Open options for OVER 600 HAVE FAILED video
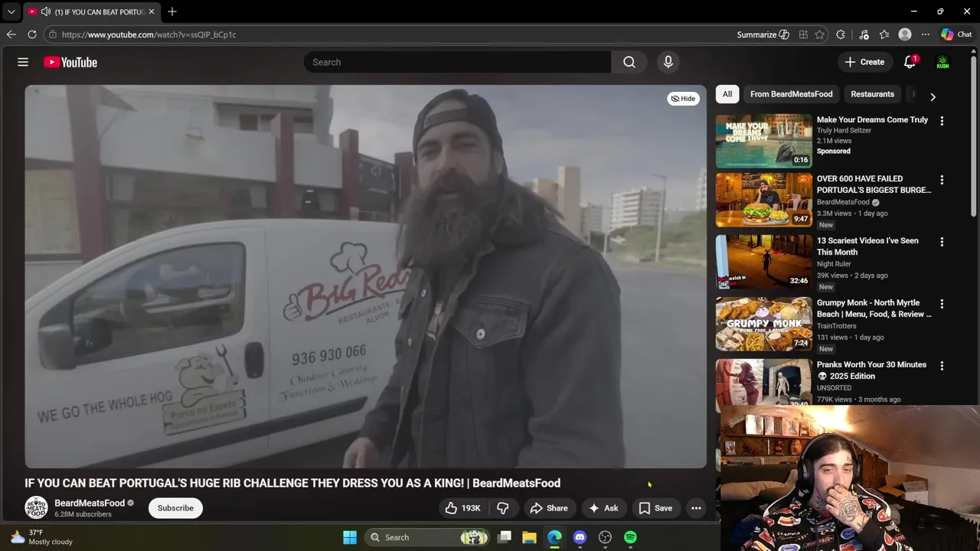Screen dimensions: 980x551 942,180
